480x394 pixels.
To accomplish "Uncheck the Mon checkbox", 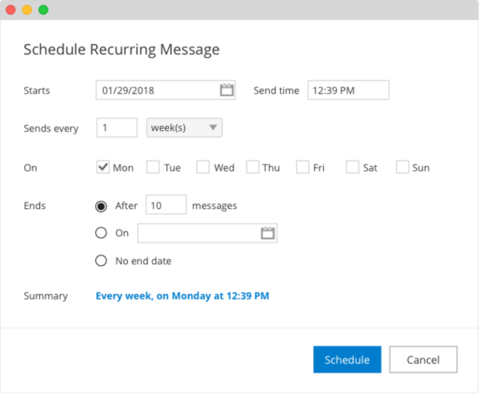I will click(x=103, y=167).
